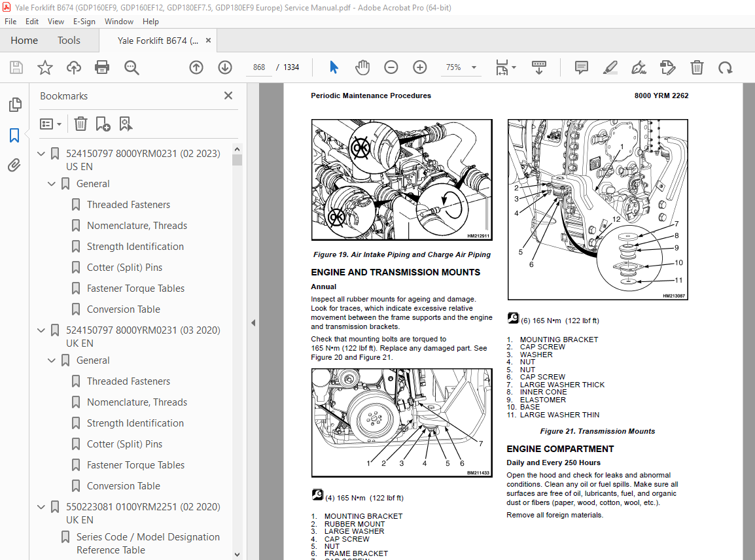
Task: Click the Save file icon
Action: (16, 67)
